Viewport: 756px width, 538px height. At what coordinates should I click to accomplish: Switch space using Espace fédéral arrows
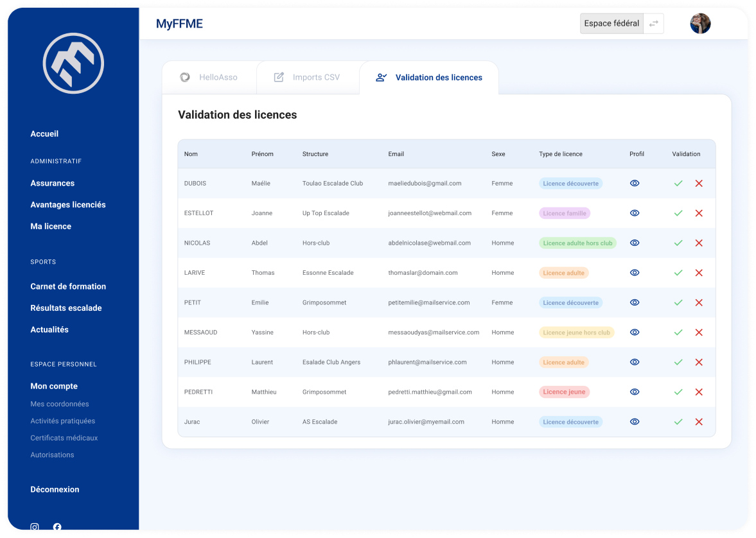pyautogui.click(x=653, y=24)
